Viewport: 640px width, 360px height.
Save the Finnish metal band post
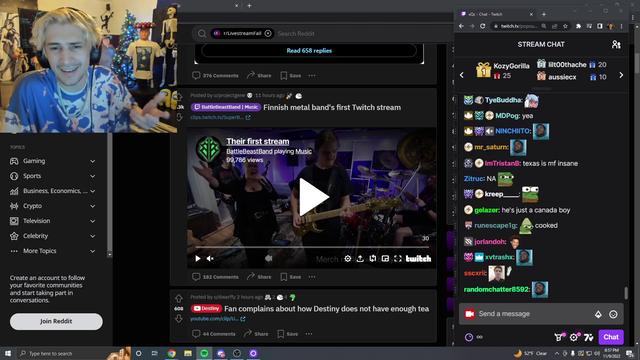[291, 277]
